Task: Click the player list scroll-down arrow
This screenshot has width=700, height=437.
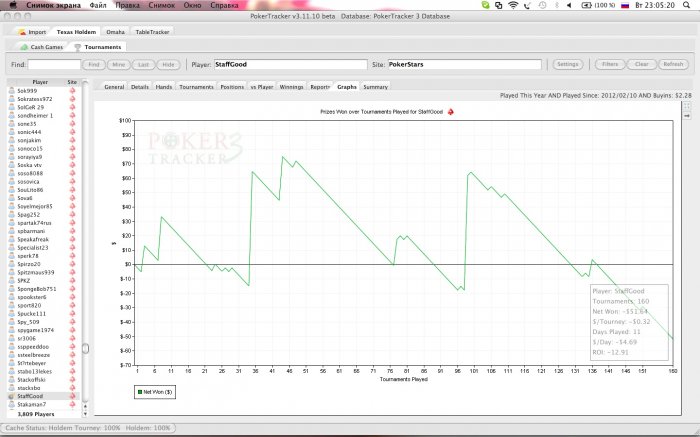Action: tap(85, 413)
